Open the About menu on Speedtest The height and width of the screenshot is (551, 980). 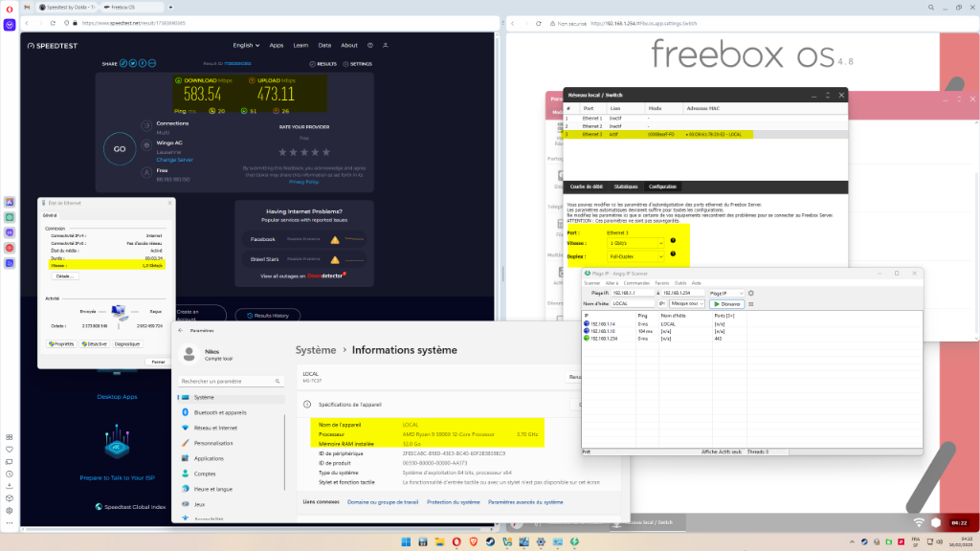pyautogui.click(x=349, y=45)
